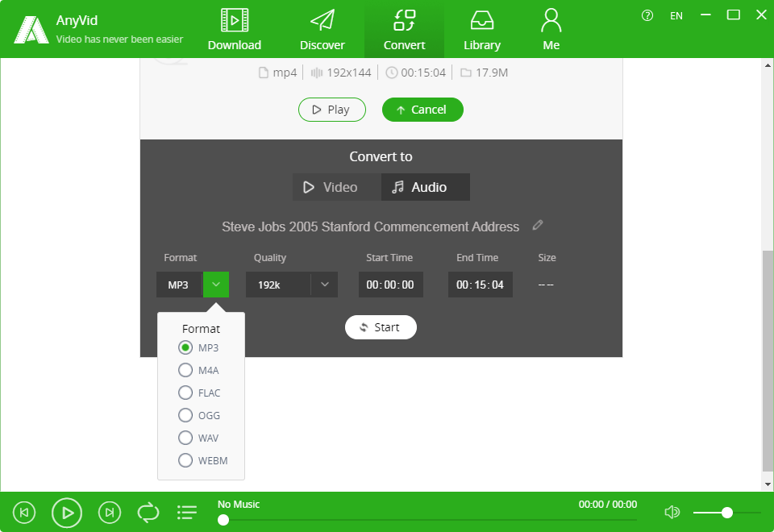Click the 17.9M file size text
Image resolution: width=774 pixels, height=532 pixels.
coord(492,73)
